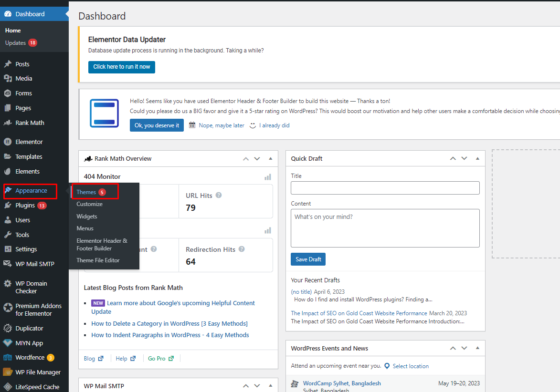
Task: Open 'How to Delete a Category' post link
Action: click(x=169, y=323)
